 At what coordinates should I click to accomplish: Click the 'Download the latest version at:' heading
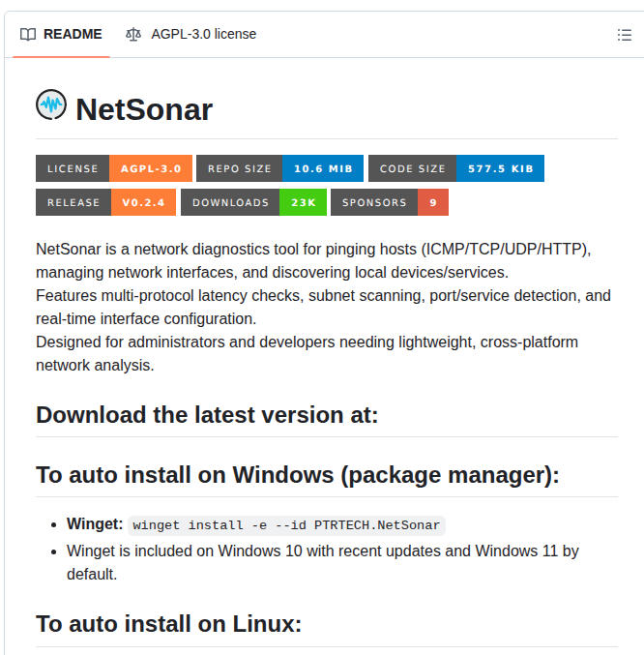207,415
